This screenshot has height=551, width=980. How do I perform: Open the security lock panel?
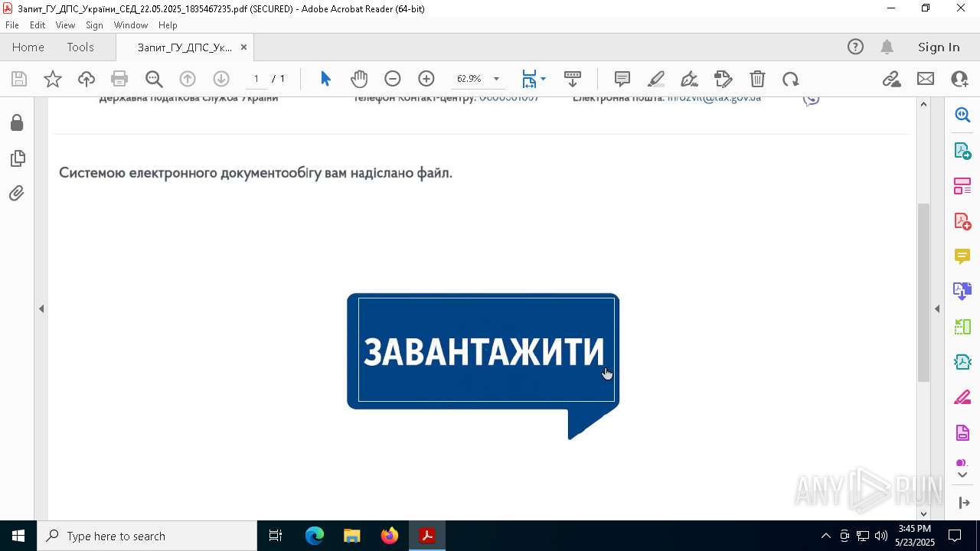(x=17, y=123)
